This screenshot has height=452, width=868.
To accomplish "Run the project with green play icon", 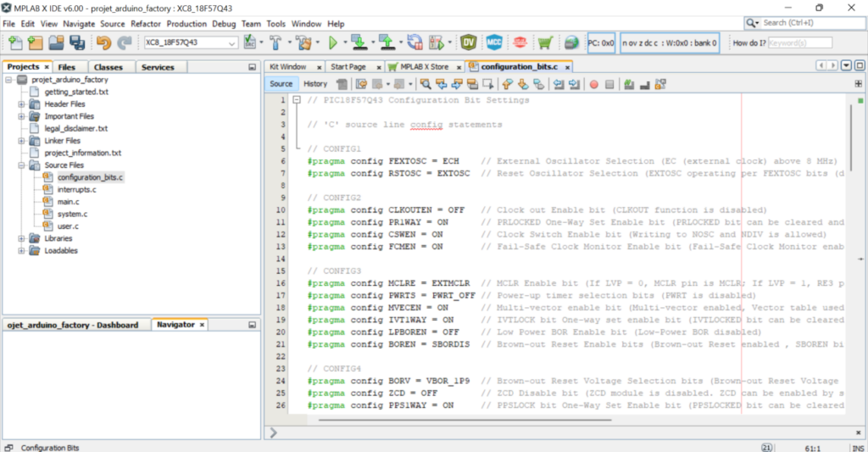I will click(333, 42).
